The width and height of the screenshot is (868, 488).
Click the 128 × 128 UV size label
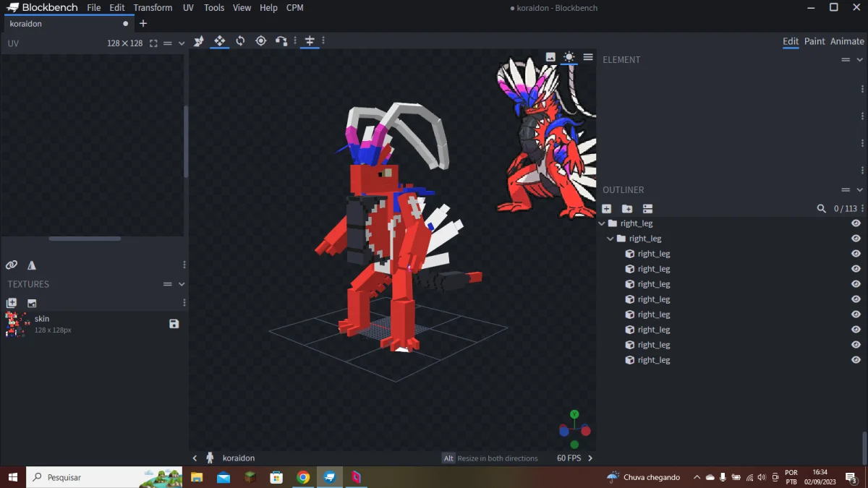125,43
